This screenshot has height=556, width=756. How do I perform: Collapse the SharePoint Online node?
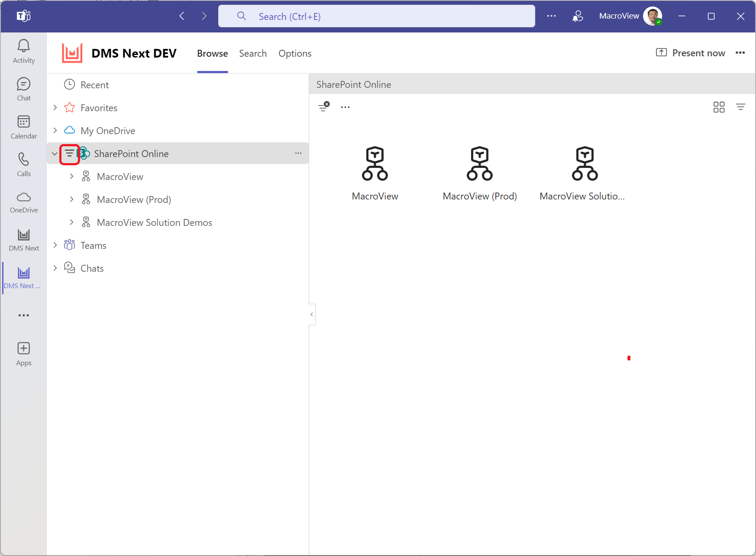pos(55,154)
